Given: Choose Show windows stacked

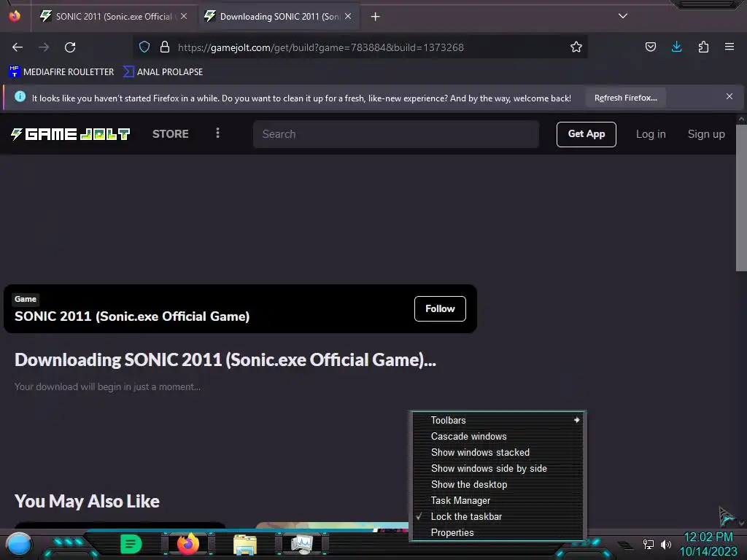Looking at the screenshot, I should 499,452.
